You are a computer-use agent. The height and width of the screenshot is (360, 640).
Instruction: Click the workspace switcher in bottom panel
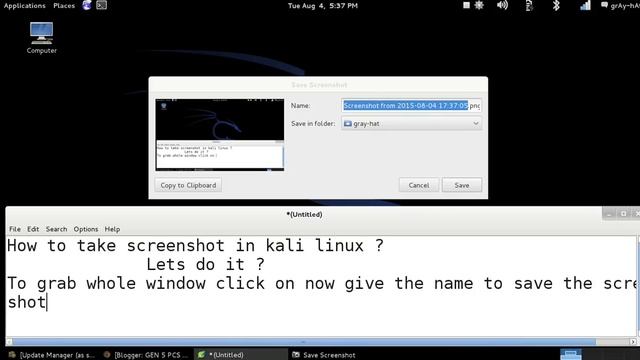pos(571,354)
